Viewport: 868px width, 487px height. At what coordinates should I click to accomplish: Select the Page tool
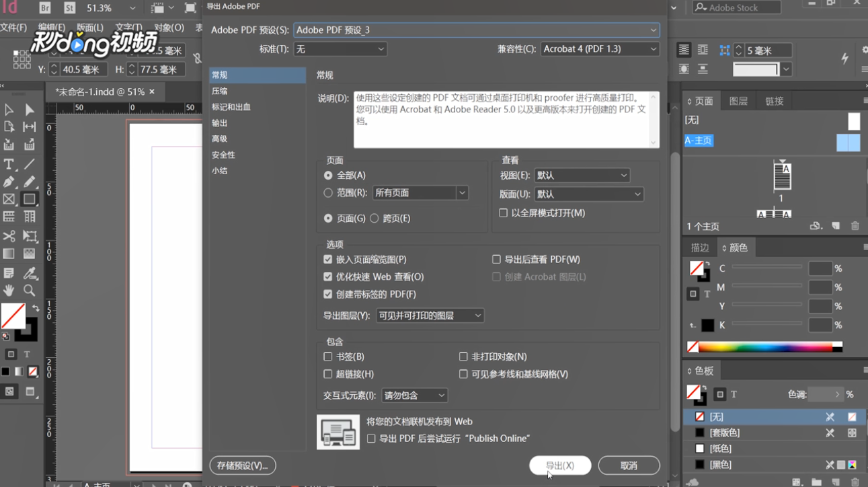(x=9, y=127)
